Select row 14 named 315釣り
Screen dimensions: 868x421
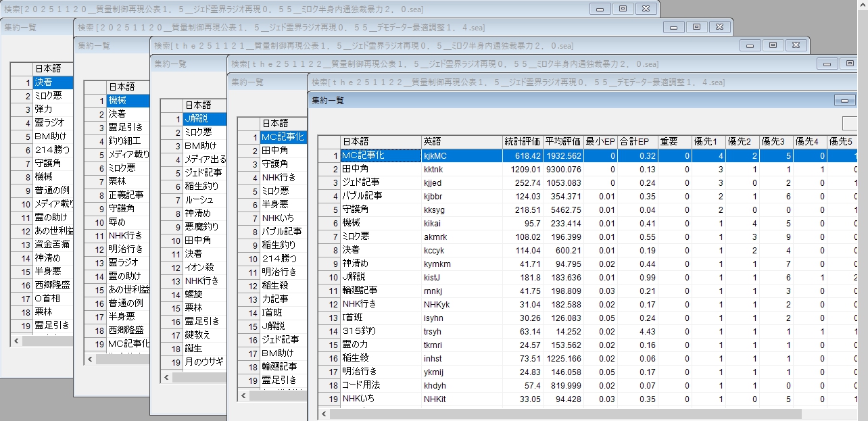point(380,331)
